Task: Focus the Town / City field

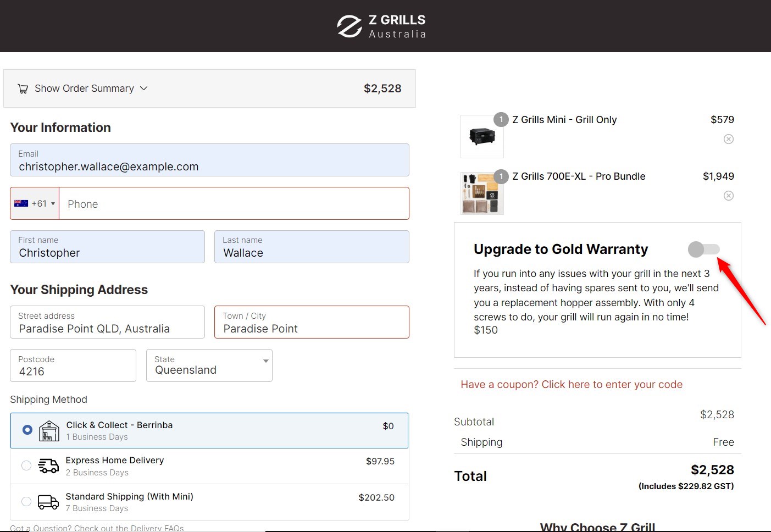Action: 312,322
